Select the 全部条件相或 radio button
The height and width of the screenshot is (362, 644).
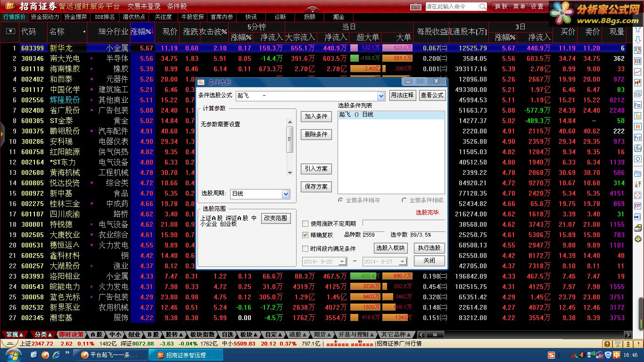click(x=404, y=200)
